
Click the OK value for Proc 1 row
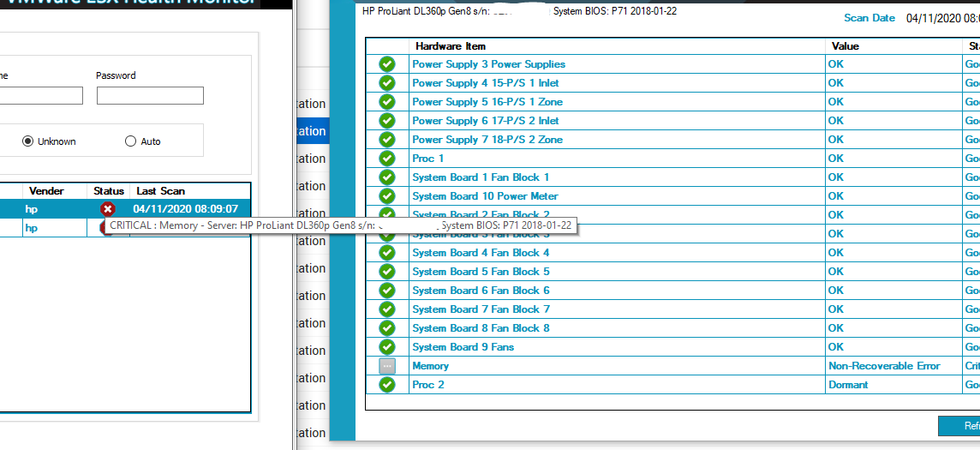(836, 158)
